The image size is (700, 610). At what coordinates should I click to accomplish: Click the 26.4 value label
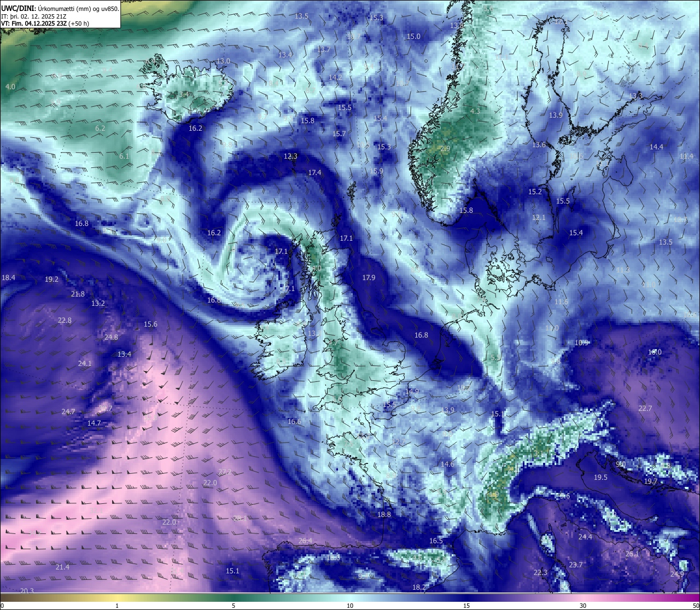coord(305,541)
